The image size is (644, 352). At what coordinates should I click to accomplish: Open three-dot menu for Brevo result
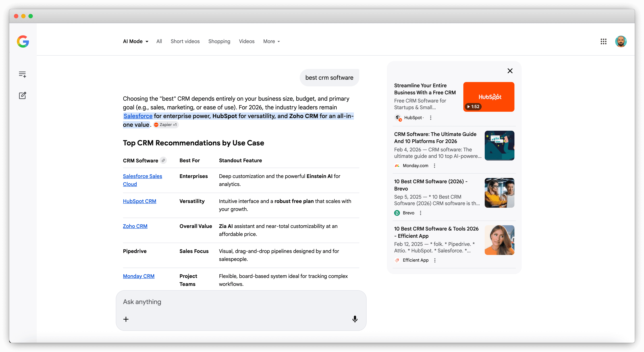[x=421, y=213]
